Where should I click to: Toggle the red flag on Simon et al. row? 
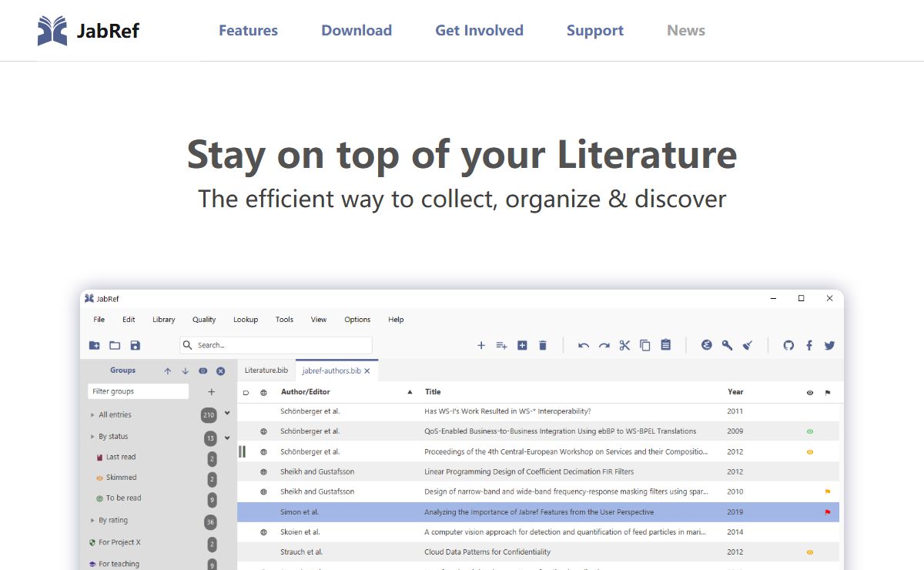point(828,512)
